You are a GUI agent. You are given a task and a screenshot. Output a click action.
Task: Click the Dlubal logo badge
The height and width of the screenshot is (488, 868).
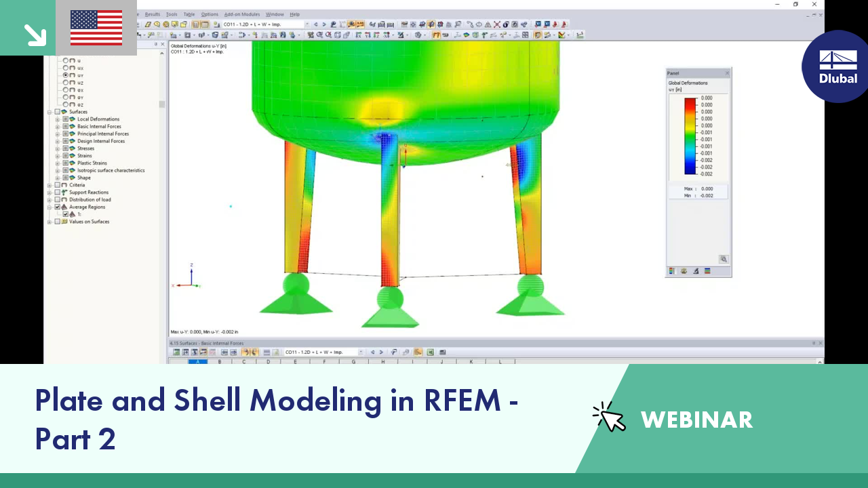click(837, 66)
